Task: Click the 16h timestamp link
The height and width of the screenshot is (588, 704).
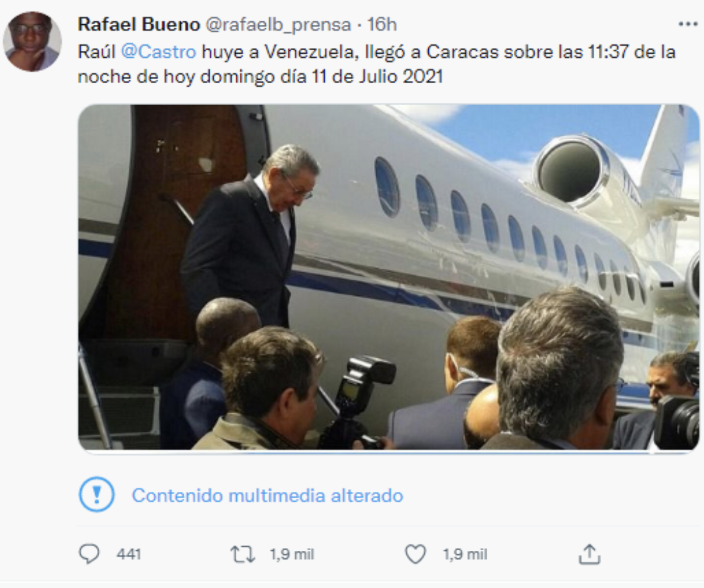Action: click(382, 25)
